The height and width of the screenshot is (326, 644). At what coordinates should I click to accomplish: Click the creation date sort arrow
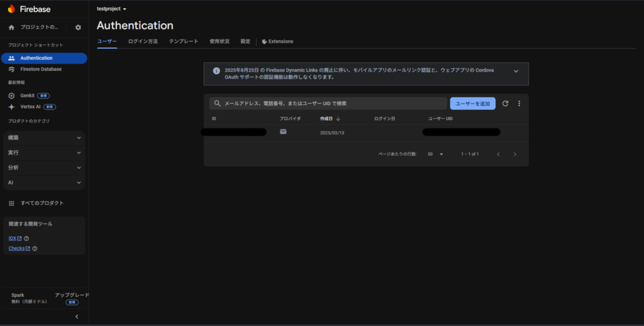click(338, 119)
